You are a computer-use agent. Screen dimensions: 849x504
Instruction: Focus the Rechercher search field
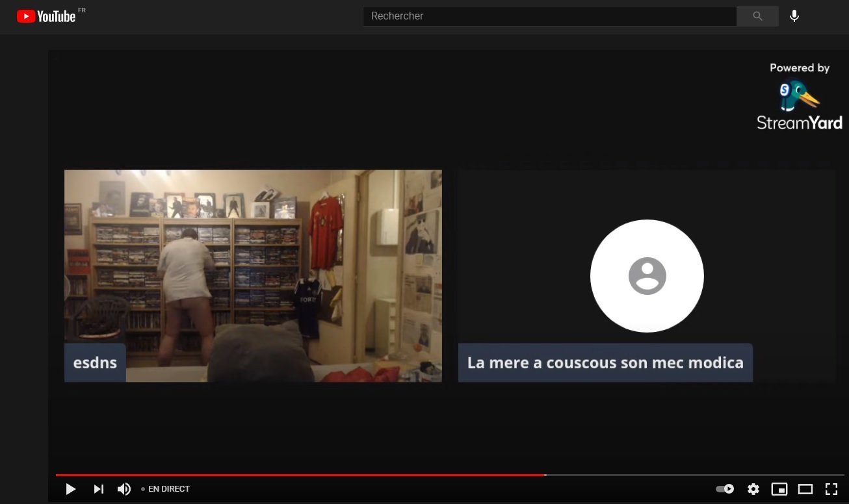[549, 16]
